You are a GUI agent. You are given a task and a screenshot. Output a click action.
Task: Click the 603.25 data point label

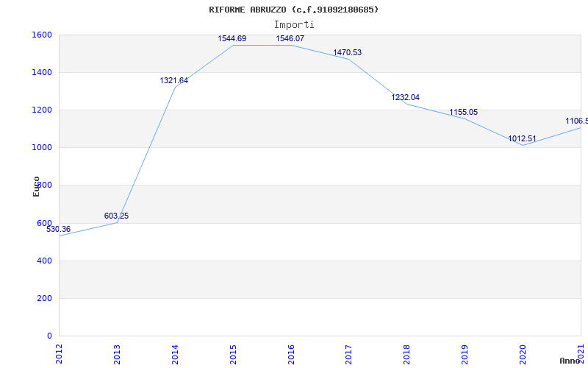click(116, 216)
